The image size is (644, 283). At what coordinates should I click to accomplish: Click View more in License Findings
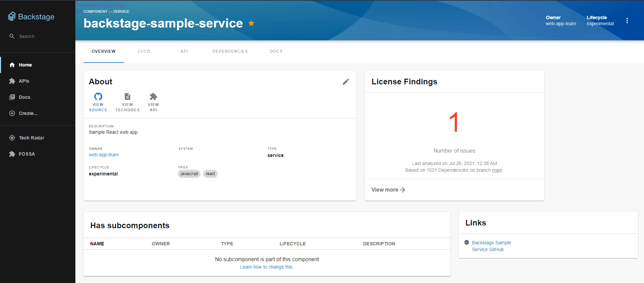point(388,190)
